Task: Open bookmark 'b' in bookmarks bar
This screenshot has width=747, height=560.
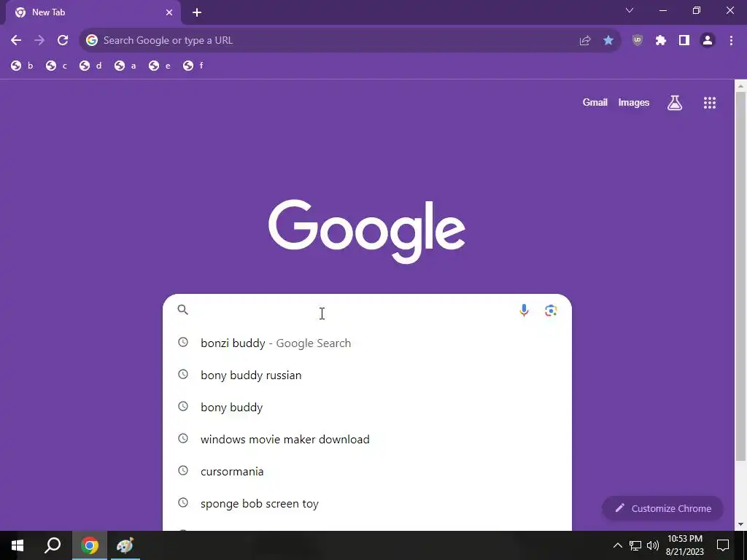Action: [23, 66]
